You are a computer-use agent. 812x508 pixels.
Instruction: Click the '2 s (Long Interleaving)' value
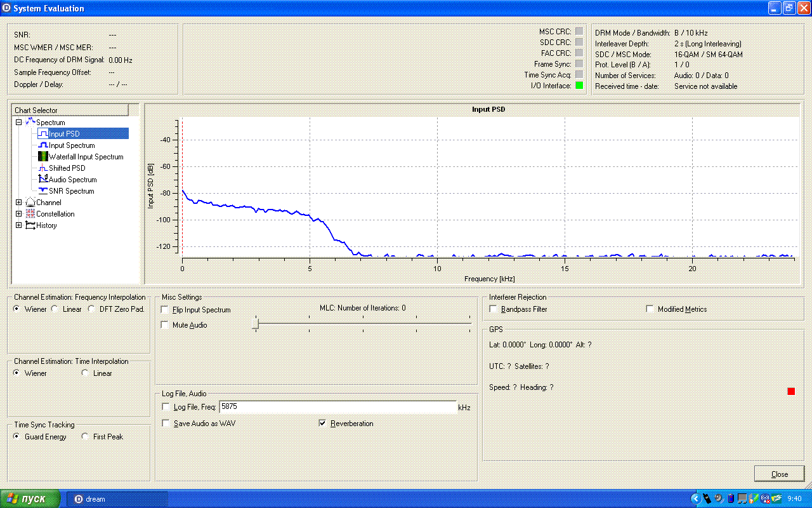click(x=708, y=44)
